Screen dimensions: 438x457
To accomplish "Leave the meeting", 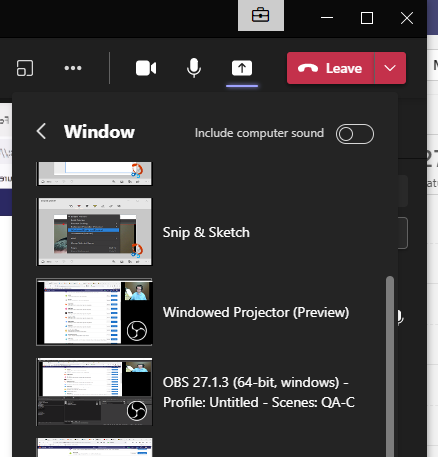I will [x=330, y=68].
